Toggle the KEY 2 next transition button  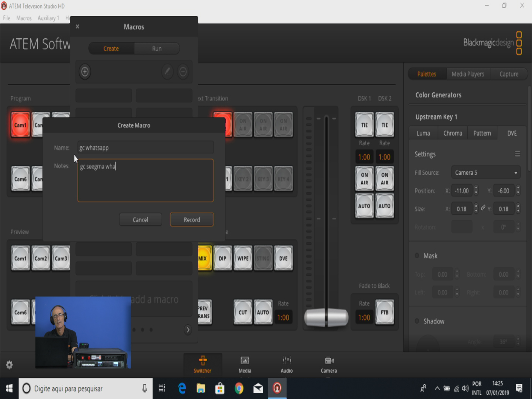[x=243, y=179]
